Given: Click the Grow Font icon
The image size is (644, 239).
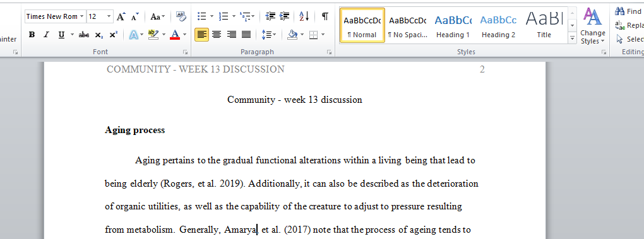Looking at the screenshot, I should (x=121, y=16).
